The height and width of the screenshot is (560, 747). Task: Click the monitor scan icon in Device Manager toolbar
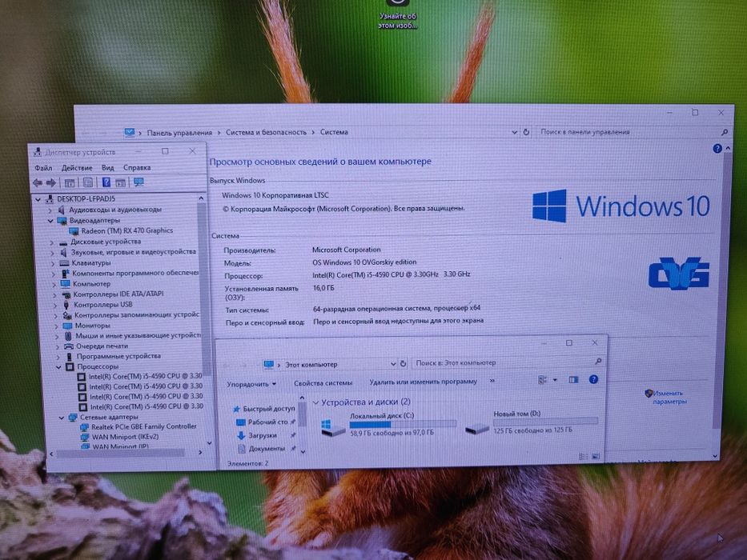pyautogui.click(x=139, y=182)
